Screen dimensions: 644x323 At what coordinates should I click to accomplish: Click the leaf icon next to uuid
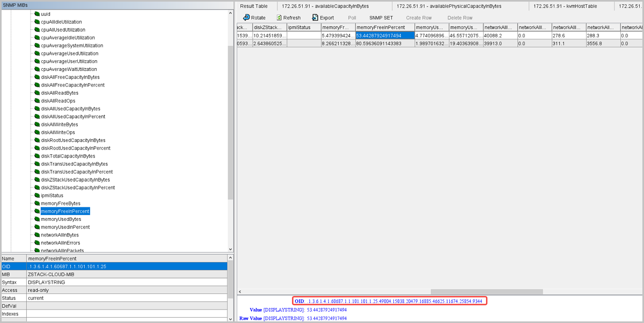[37, 14]
